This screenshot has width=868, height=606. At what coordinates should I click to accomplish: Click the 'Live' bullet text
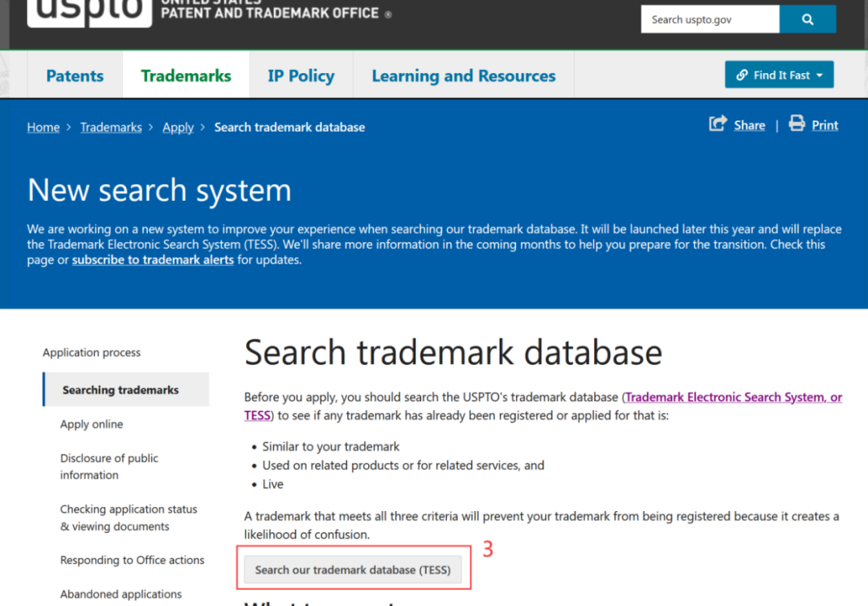(272, 485)
